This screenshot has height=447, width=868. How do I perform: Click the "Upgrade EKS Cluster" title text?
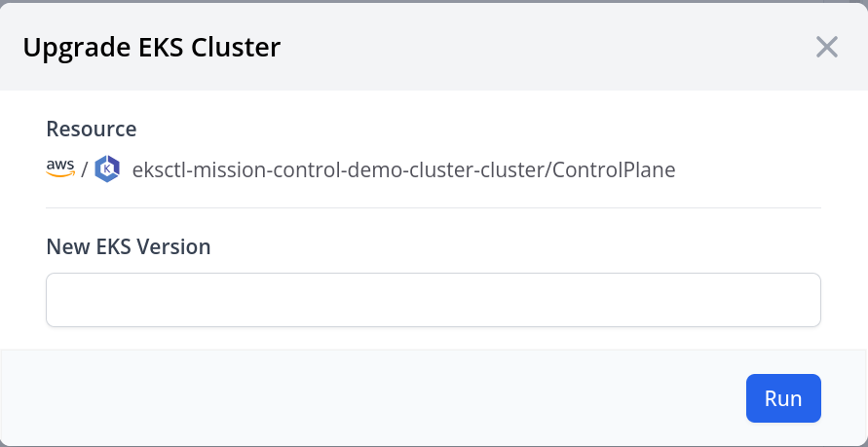click(152, 47)
